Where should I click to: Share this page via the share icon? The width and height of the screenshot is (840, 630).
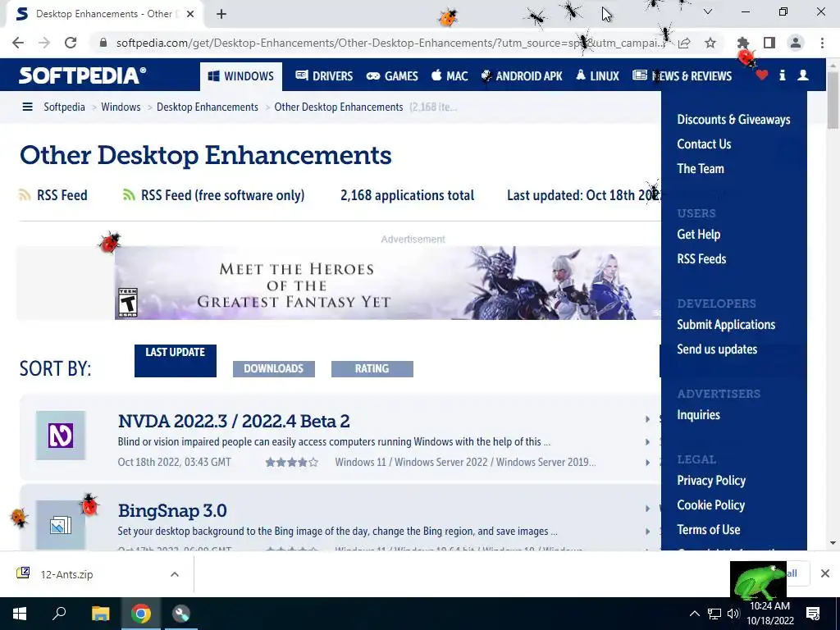684,43
